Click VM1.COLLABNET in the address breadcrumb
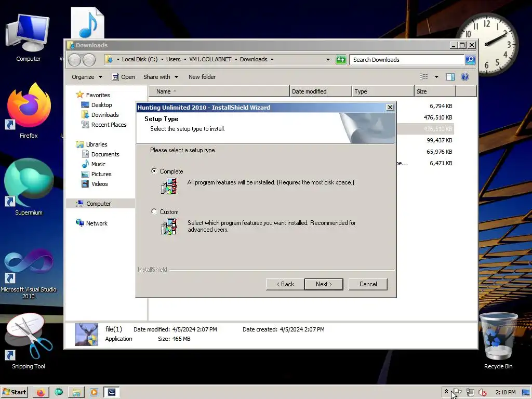The image size is (532, 399). (x=210, y=59)
